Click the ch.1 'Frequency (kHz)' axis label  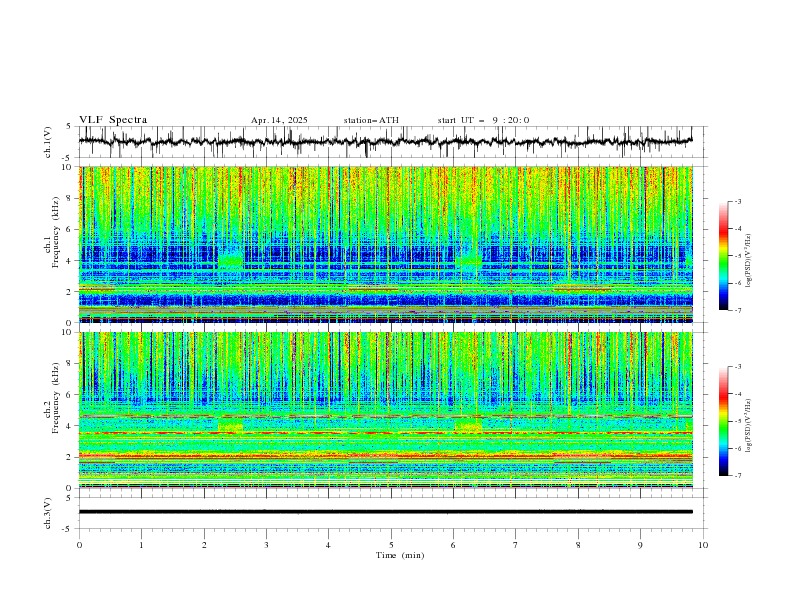click(x=56, y=232)
